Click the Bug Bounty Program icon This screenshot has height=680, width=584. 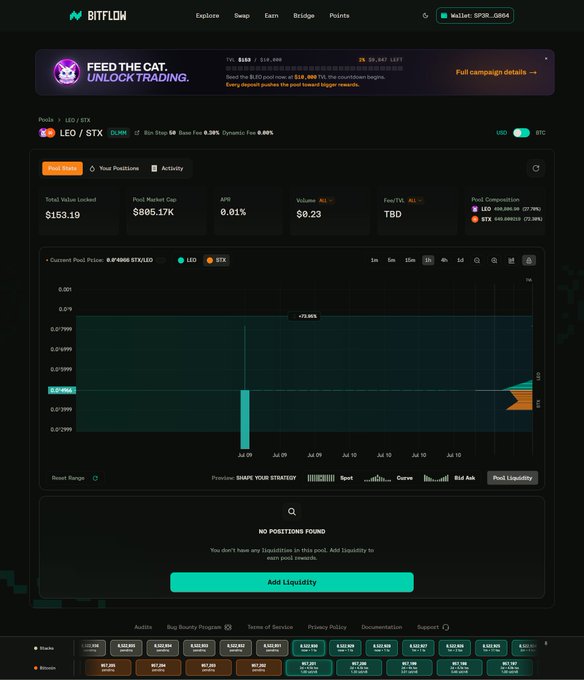pos(228,627)
